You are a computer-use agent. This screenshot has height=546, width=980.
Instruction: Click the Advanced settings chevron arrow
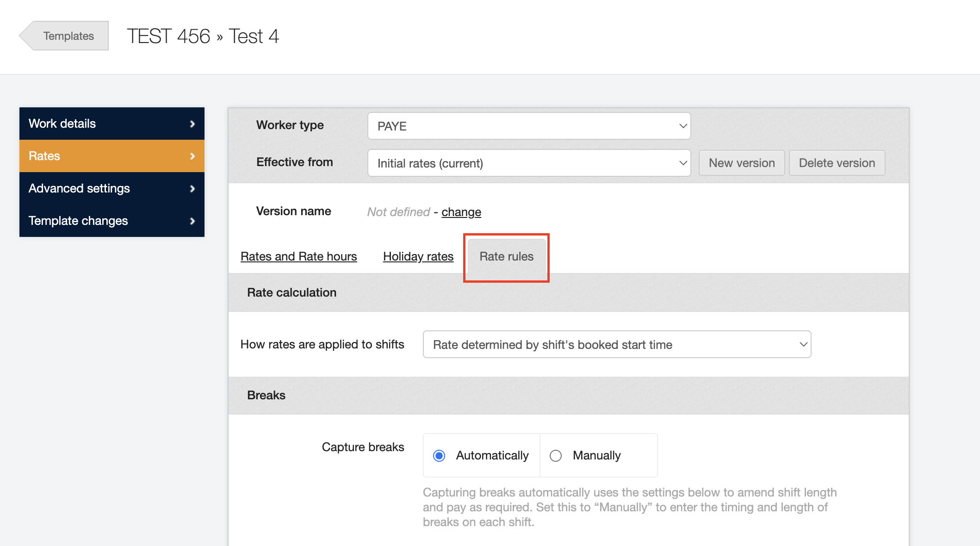(192, 188)
